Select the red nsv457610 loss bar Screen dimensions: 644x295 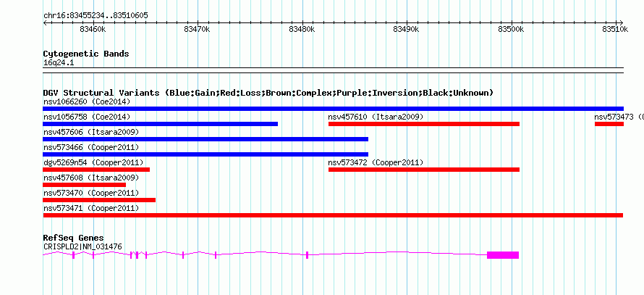click(424, 124)
